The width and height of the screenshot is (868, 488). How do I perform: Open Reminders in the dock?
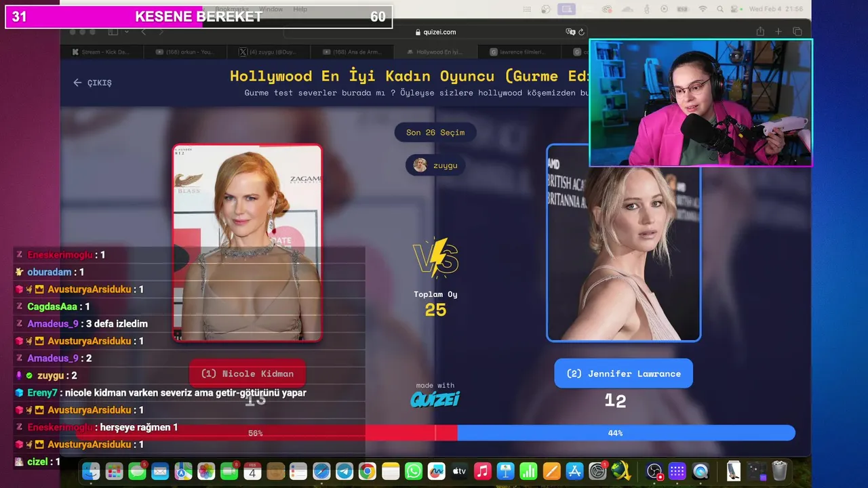click(298, 471)
